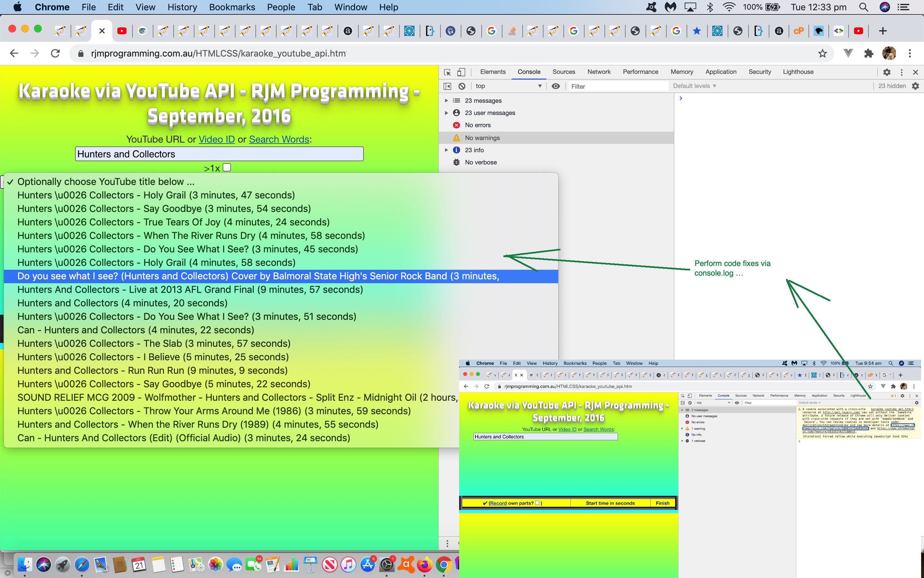Select the No verbose sidebar row
Screen dimensions: 924x578
[x=556, y=162]
